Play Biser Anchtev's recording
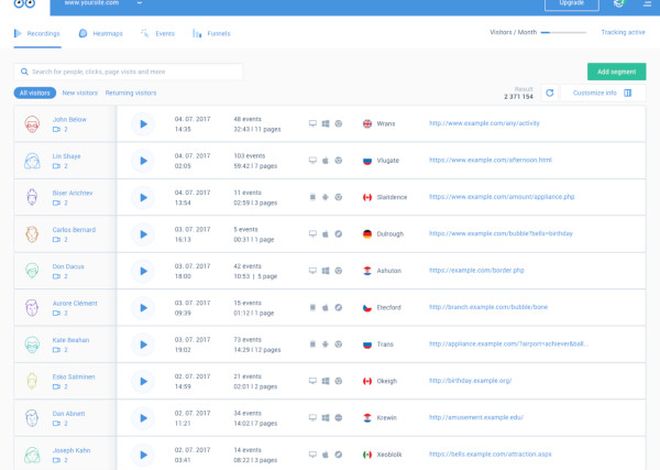 (x=143, y=197)
